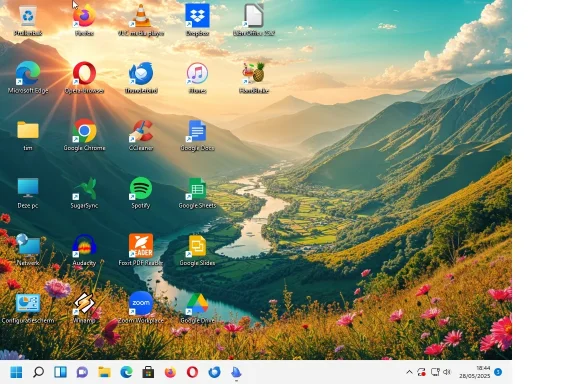This screenshot has height=384, width=576.
Task: Select the CCleaner desktop shortcut
Action: [141, 135]
